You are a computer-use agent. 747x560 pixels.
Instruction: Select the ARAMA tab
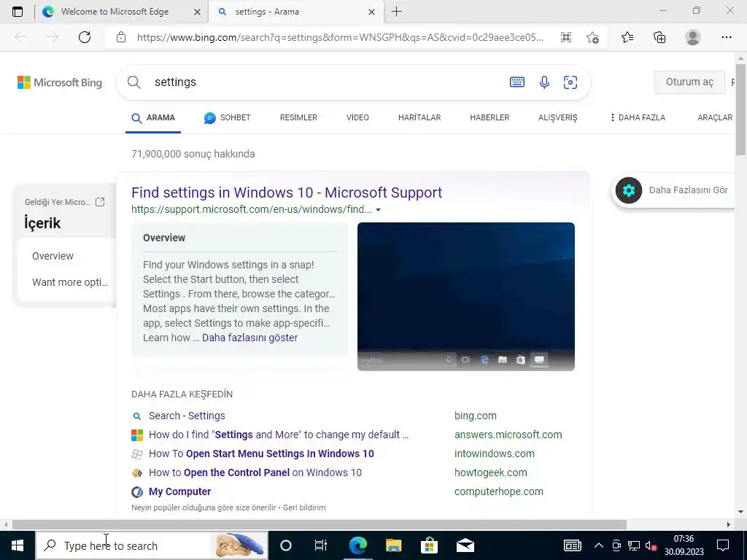(153, 117)
